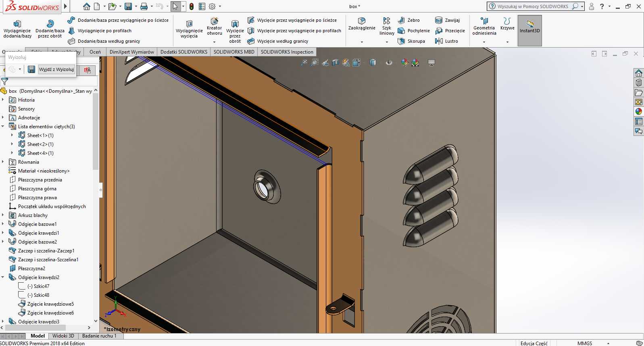Select Wycięcie przez obrót tool
This screenshot has width=644, height=346.
tap(235, 31)
